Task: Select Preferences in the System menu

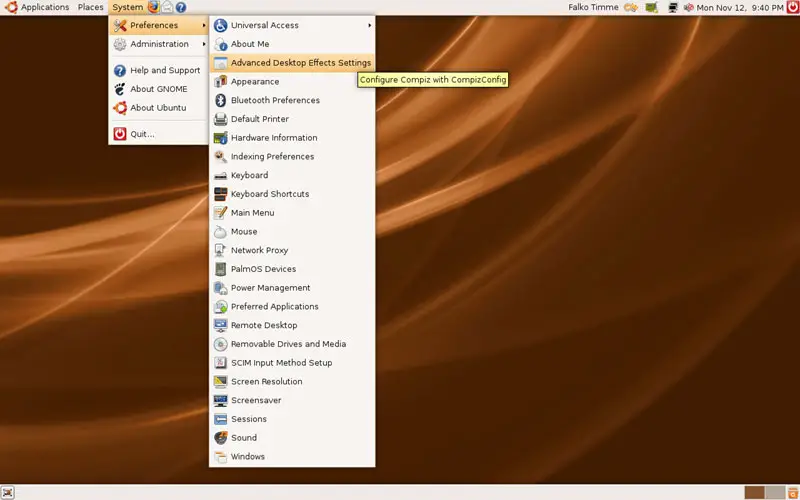Action: [159, 25]
